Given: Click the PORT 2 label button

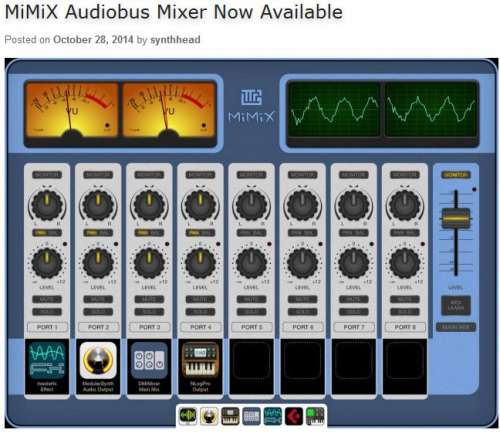Looking at the screenshot, I should 98,327.
